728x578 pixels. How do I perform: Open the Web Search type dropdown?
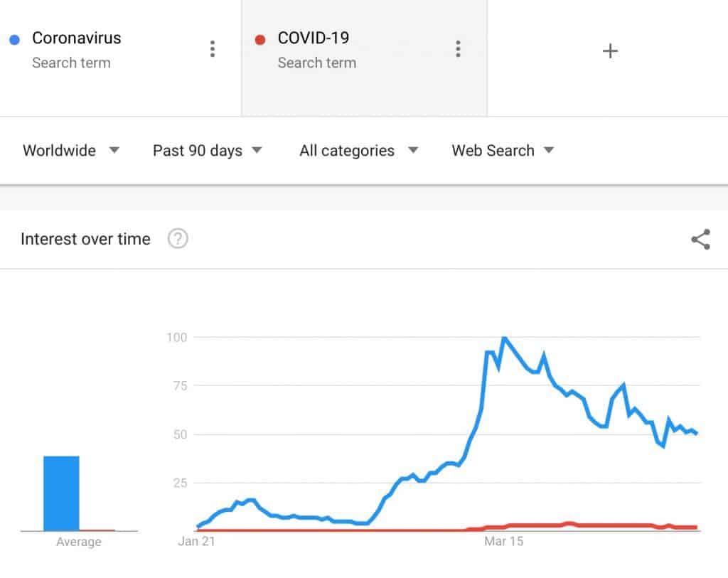[x=503, y=151]
